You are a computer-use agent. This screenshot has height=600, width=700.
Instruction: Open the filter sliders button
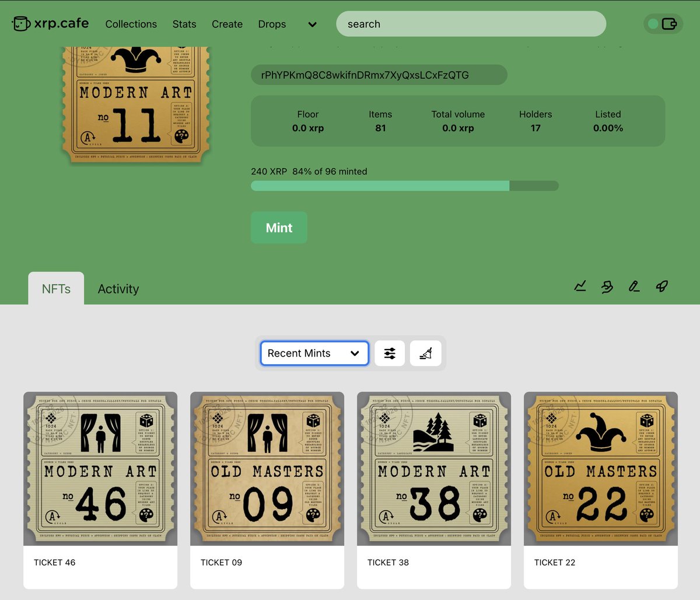coord(390,353)
